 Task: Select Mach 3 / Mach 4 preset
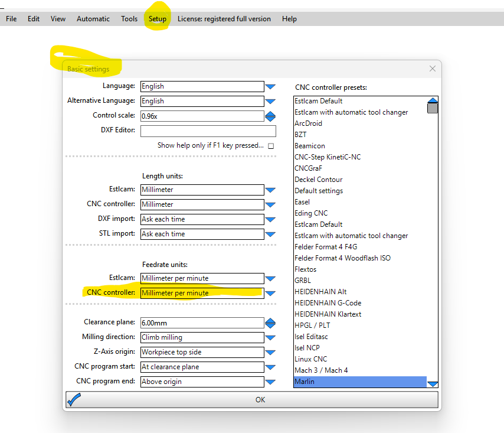click(321, 370)
